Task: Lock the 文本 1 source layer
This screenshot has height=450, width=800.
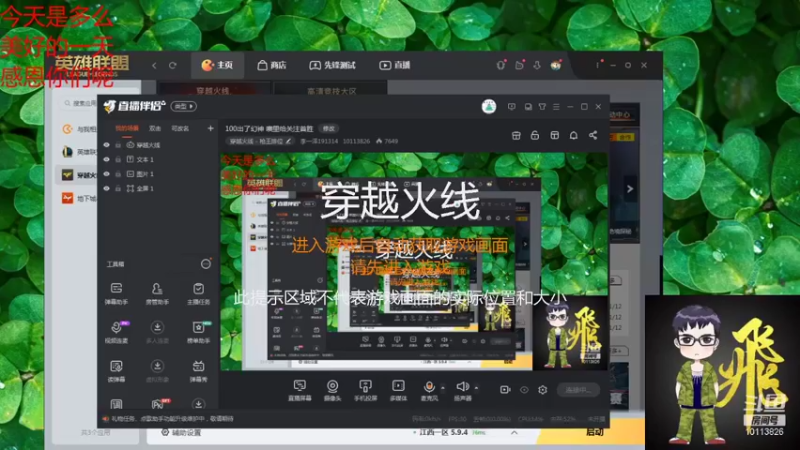Action: tap(118, 159)
